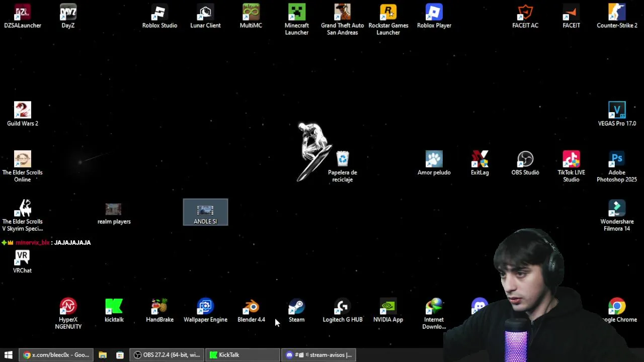The width and height of the screenshot is (644, 362).
Task: Select Adobe Photoshop 2025 icon
Action: click(x=617, y=166)
